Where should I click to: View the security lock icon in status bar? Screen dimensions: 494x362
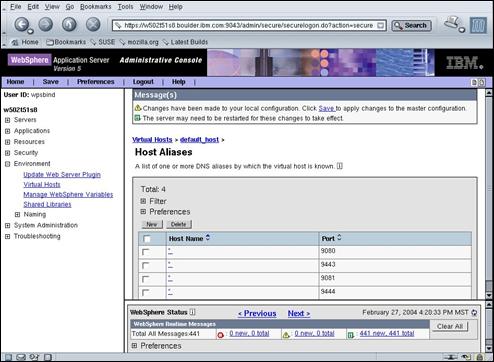click(479, 357)
